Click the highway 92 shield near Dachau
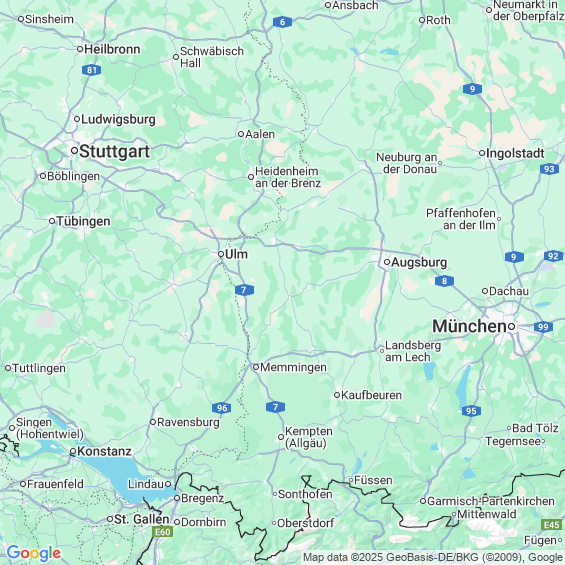The height and width of the screenshot is (565, 565). (x=553, y=256)
